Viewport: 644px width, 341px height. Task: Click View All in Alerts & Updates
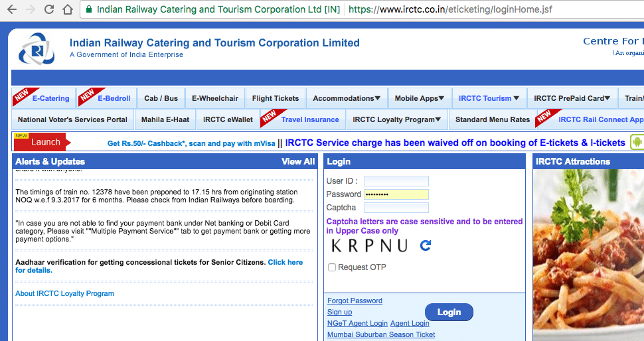click(x=298, y=162)
